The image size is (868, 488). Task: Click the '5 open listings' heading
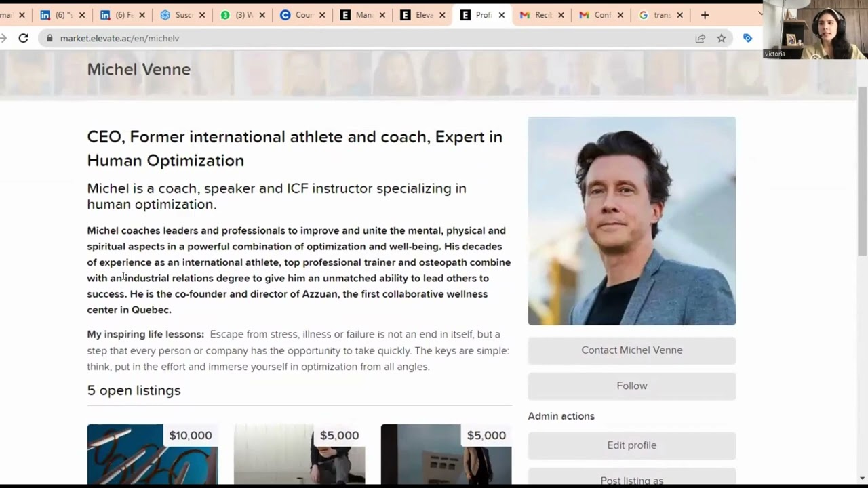(x=134, y=390)
